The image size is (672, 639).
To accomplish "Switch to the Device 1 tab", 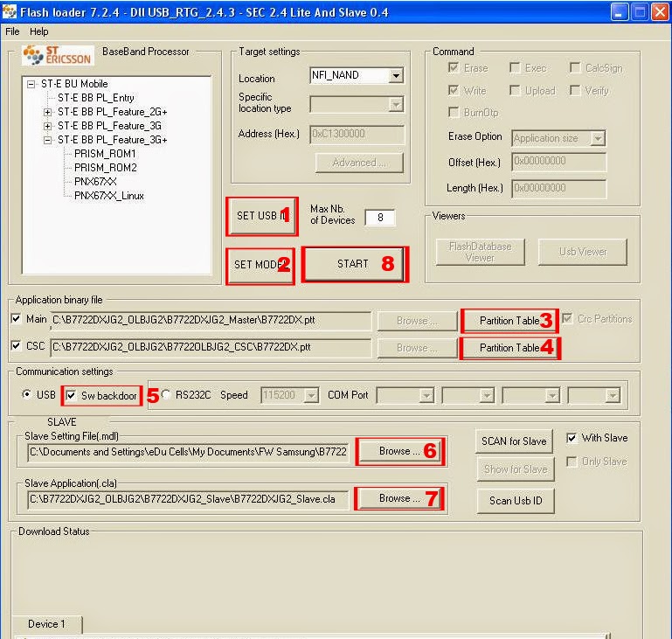I will 46,624.
